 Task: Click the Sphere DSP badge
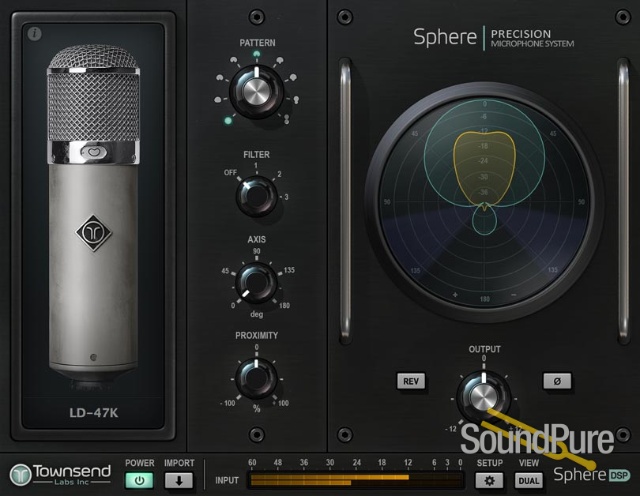tap(592, 475)
